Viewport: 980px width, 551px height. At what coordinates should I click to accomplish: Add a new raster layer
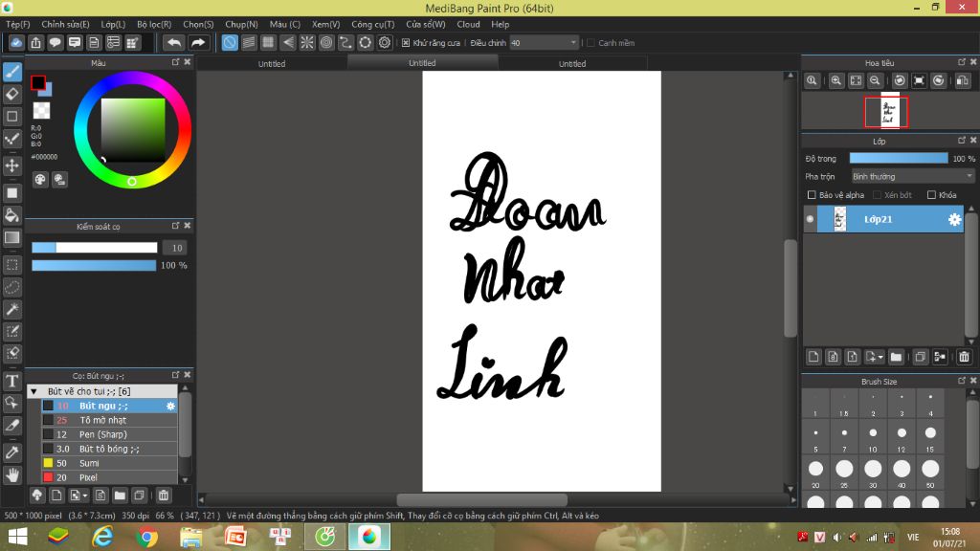point(813,357)
